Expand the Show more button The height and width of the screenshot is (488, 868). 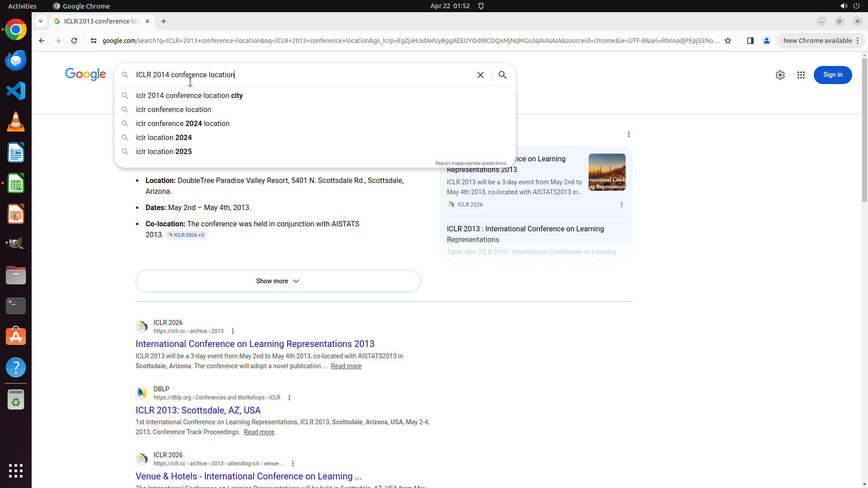[x=278, y=281]
